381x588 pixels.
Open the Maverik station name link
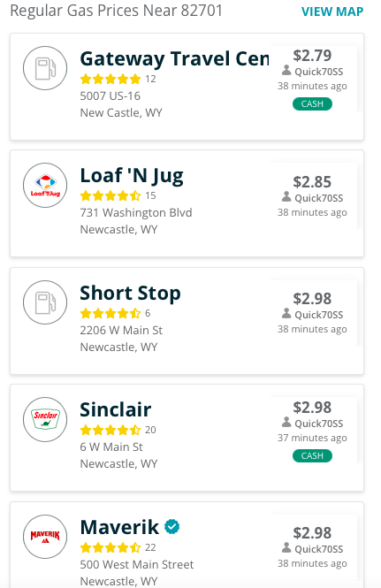119,527
